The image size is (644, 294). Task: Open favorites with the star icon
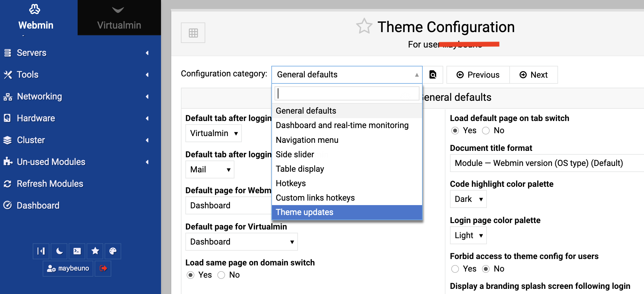(x=95, y=251)
